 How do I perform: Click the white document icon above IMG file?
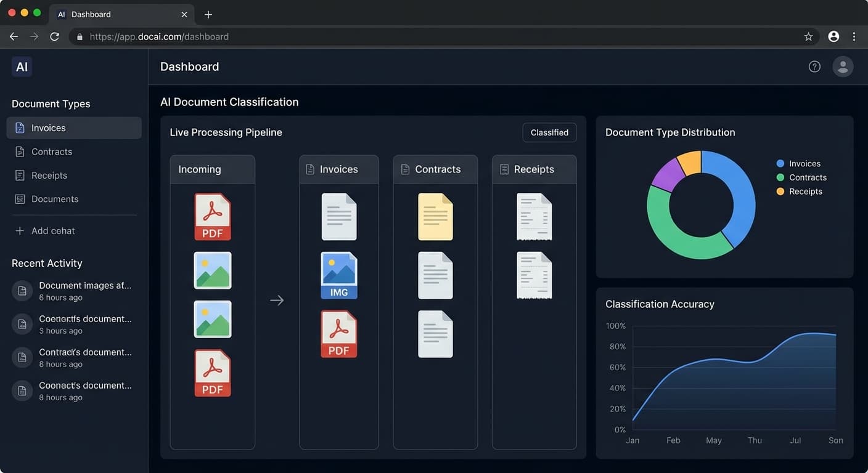pos(339,217)
